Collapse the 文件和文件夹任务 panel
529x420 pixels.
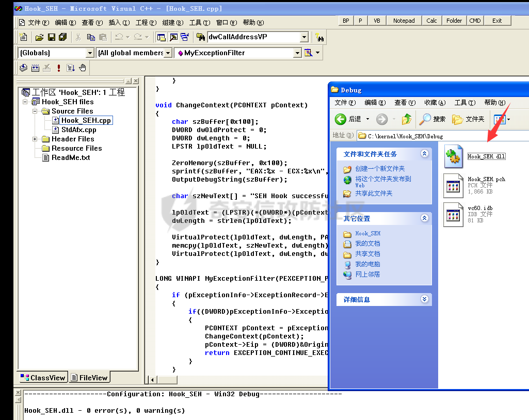tap(424, 154)
